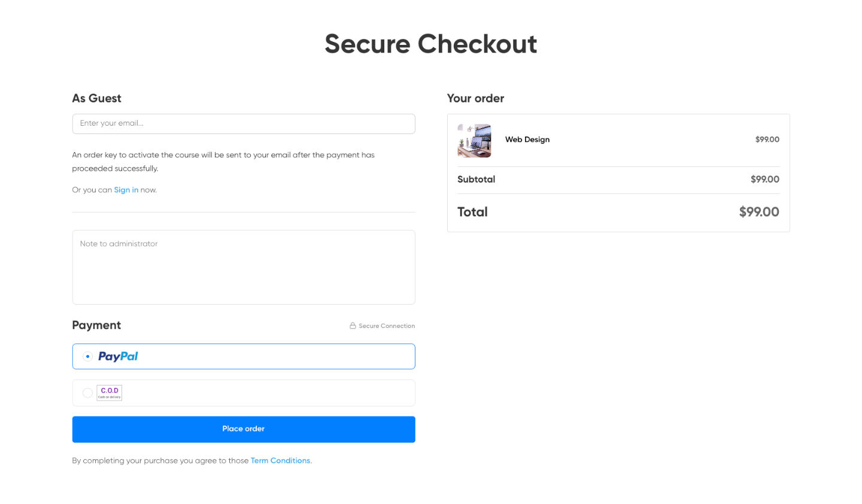This screenshot has height=504, width=862.
Task: Click the Your order heading
Action: pos(475,98)
